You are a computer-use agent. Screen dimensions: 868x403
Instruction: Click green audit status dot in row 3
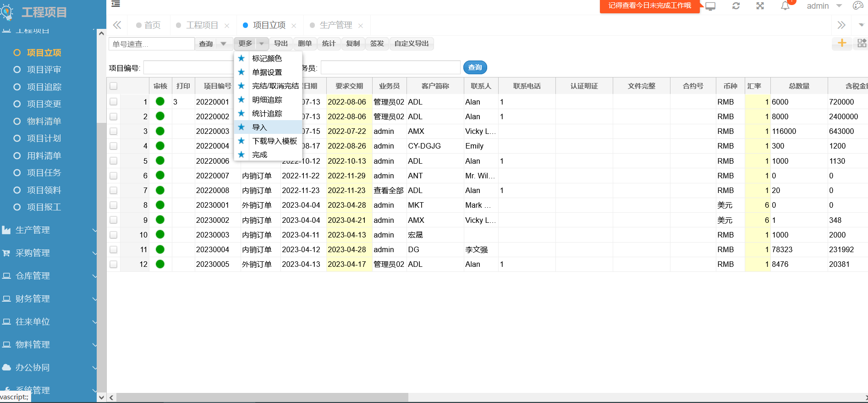pos(160,131)
